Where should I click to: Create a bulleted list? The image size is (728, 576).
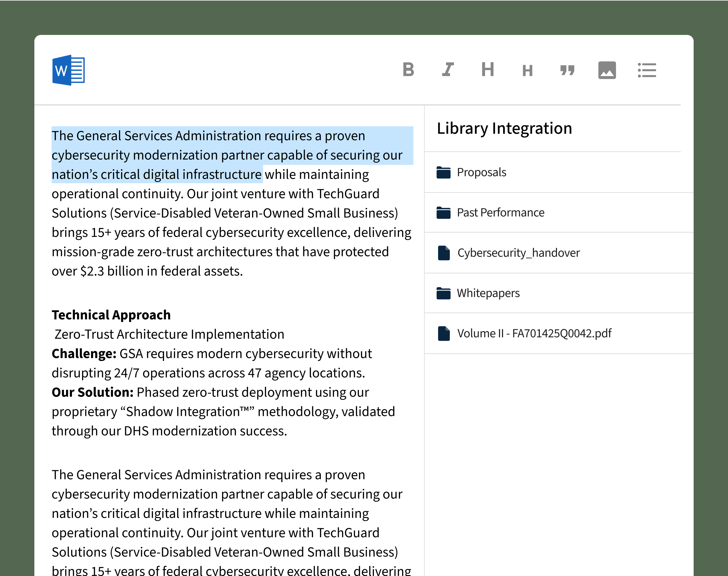tap(647, 70)
